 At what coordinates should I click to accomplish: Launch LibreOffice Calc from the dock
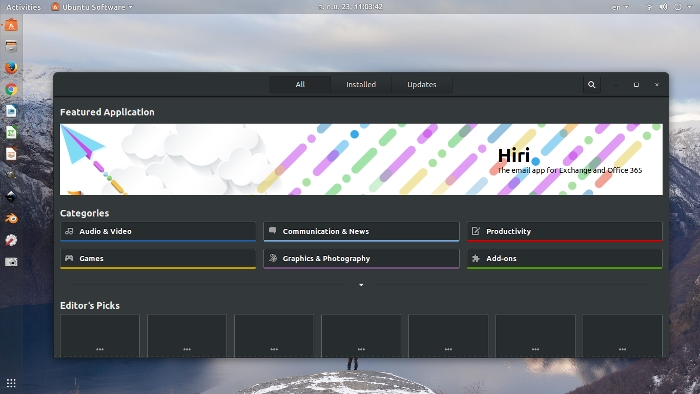click(x=11, y=133)
